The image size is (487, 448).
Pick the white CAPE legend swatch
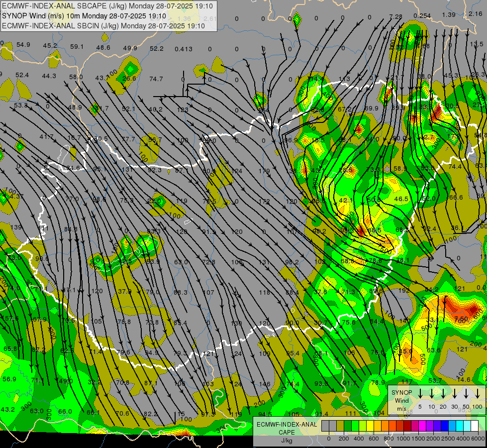pos(475,426)
